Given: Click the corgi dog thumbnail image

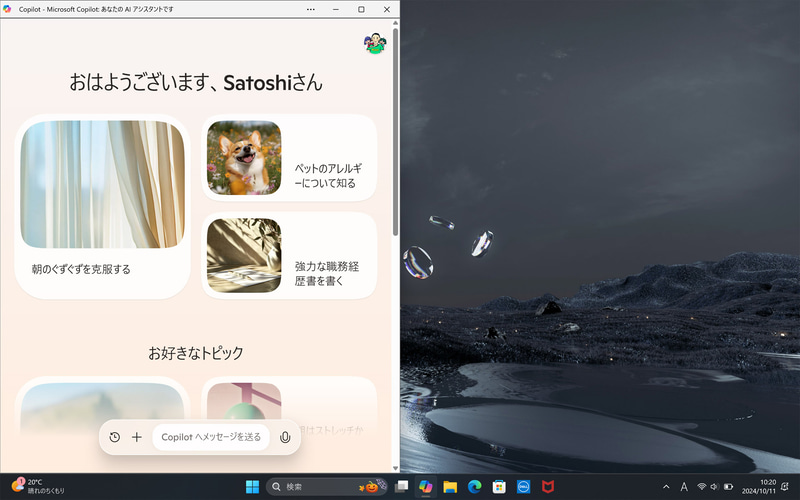Looking at the screenshot, I should (244, 158).
